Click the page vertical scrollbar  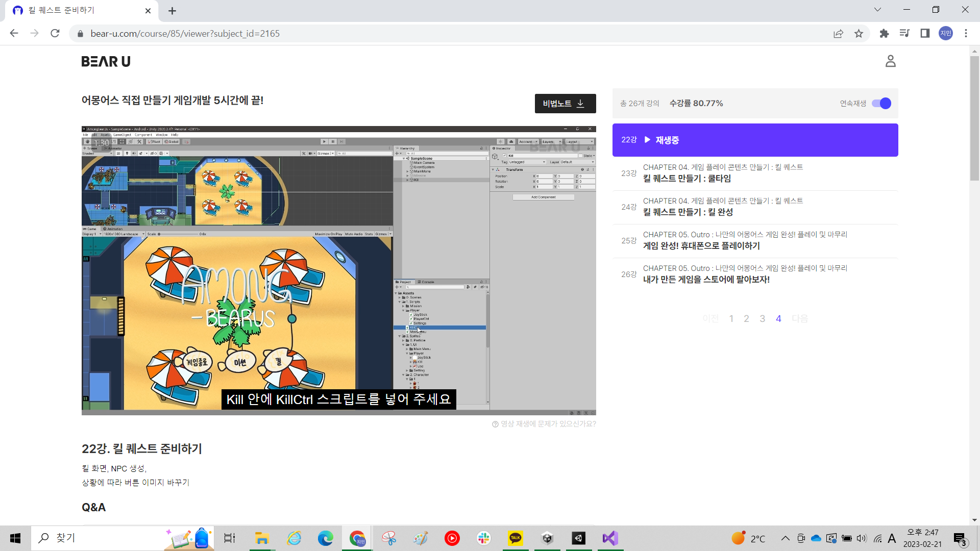click(974, 118)
